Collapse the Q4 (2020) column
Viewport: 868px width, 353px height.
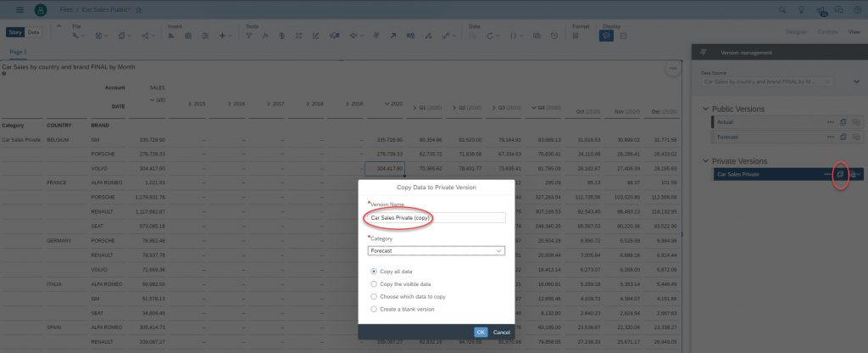(x=533, y=108)
